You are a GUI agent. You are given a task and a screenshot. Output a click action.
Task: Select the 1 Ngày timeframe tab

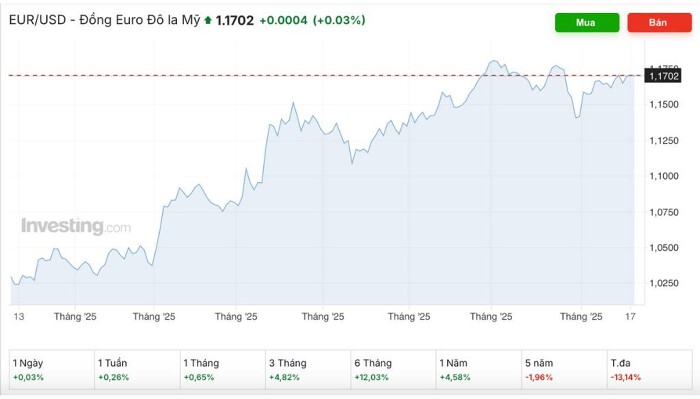click(52, 370)
